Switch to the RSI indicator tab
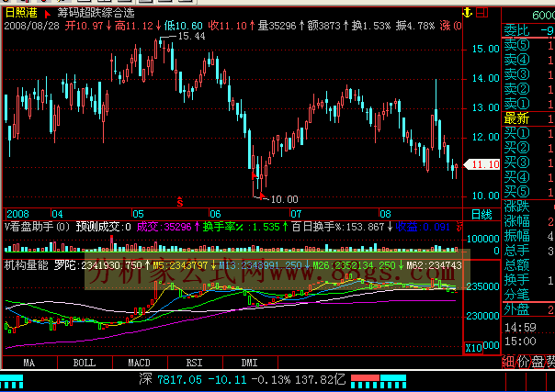Screen dimensions: 555x392 click(x=195, y=363)
